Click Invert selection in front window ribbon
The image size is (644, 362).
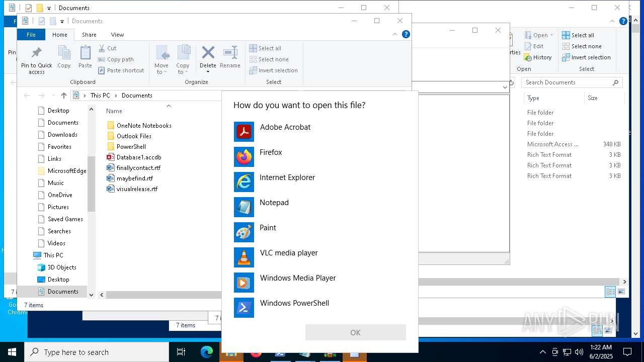coord(274,70)
